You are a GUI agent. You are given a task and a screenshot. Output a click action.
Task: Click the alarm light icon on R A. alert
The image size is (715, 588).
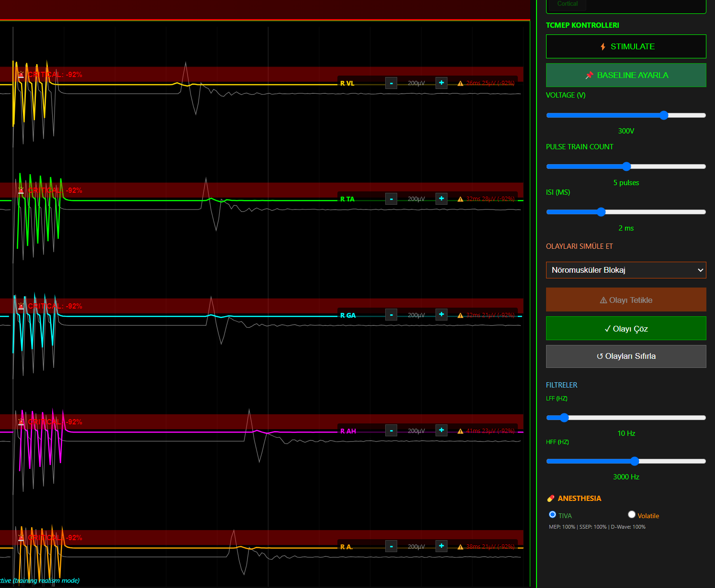[20, 538]
